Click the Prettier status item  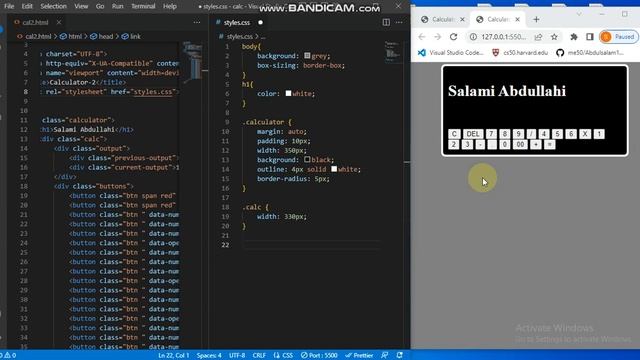coord(359,355)
